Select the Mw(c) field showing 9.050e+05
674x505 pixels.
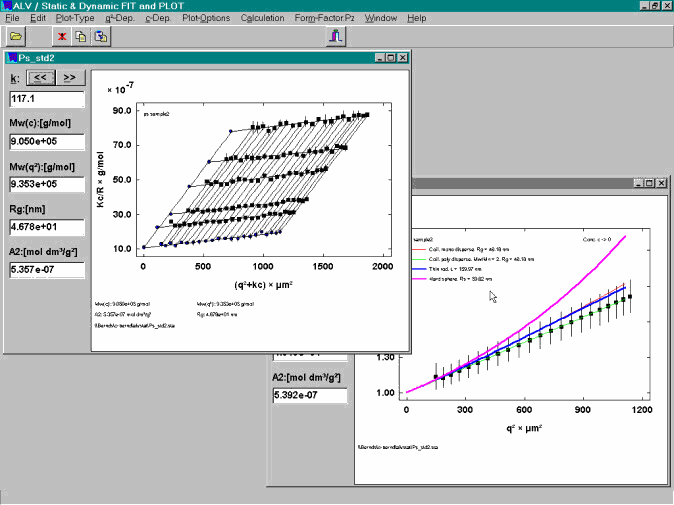[x=46, y=141]
